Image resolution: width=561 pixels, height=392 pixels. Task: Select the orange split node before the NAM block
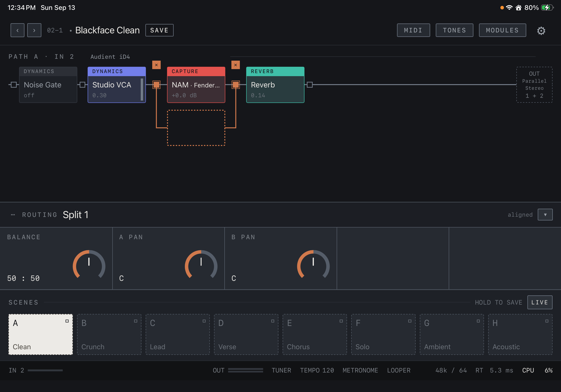click(x=156, y=85)
